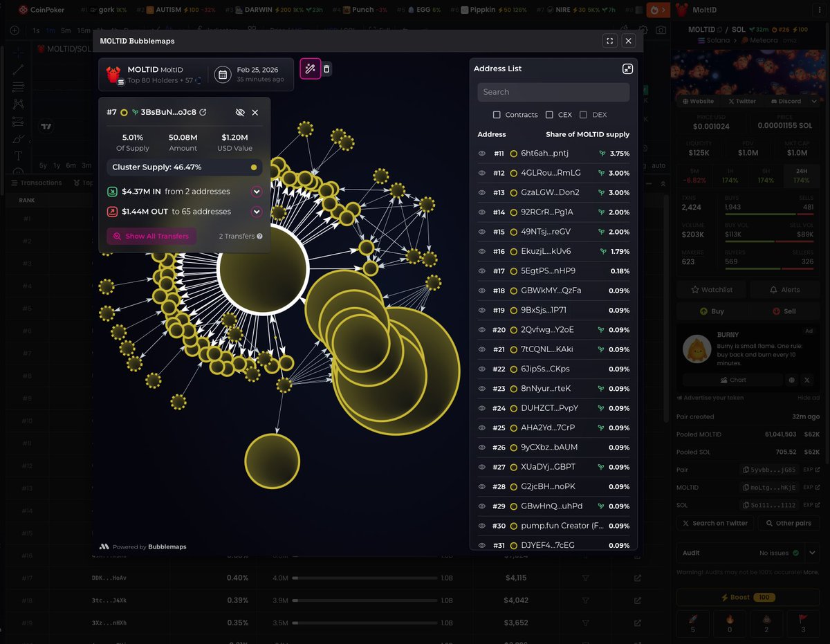Click the Boost 100 button
The width and height of the screenshot is (830, 644).
pyautogui.click(x=748, y=597)
